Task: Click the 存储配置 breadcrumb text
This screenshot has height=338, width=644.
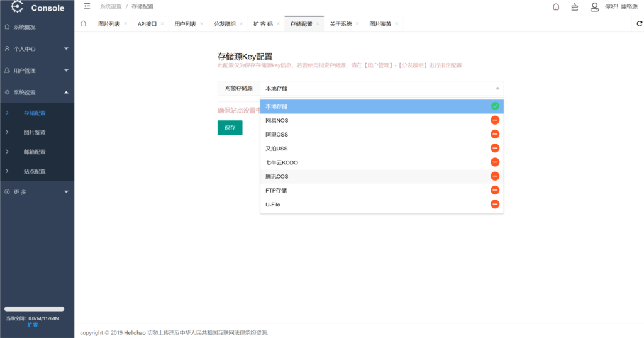Action: (x=142, y=6)
